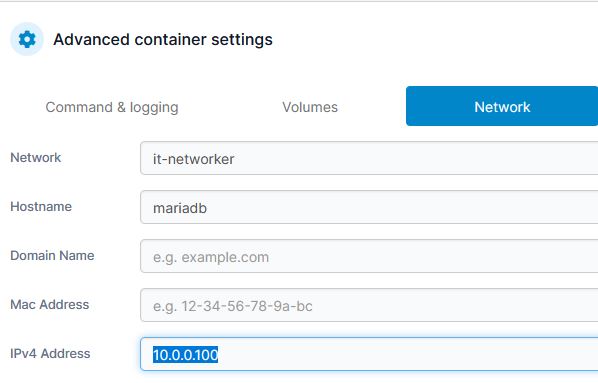Click the e.g. example.com placeholder text

pos(211,257)
